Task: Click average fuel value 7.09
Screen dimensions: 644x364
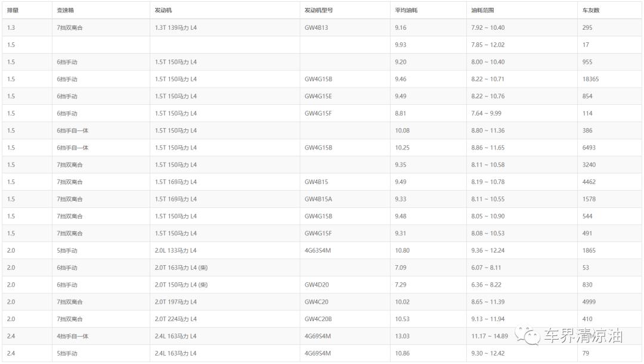Action: (x=401, y=268)
